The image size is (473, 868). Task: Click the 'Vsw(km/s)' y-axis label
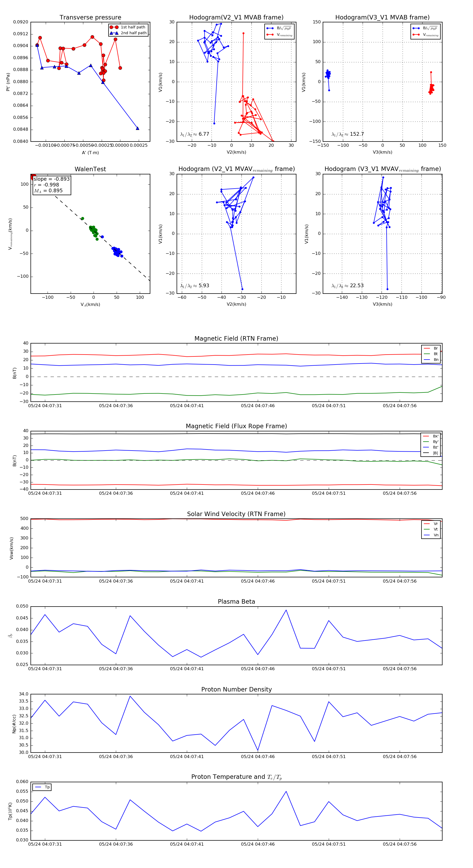pyautogui.click(x=12, y=548)
